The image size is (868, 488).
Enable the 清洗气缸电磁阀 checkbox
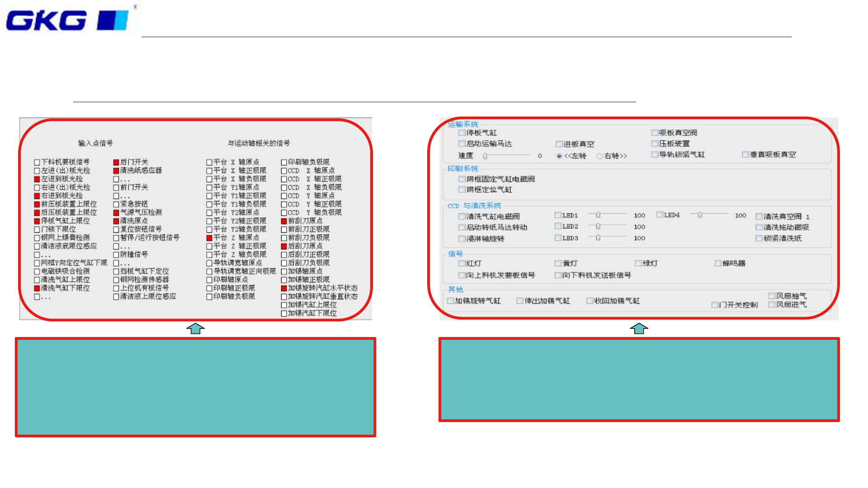pyautogui.click(x=462, y=216)
